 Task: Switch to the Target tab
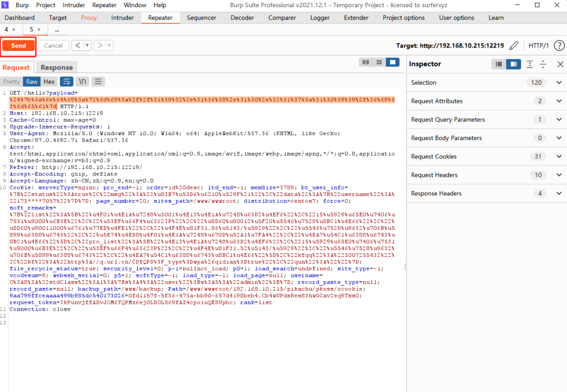click(x=58, y=18)
